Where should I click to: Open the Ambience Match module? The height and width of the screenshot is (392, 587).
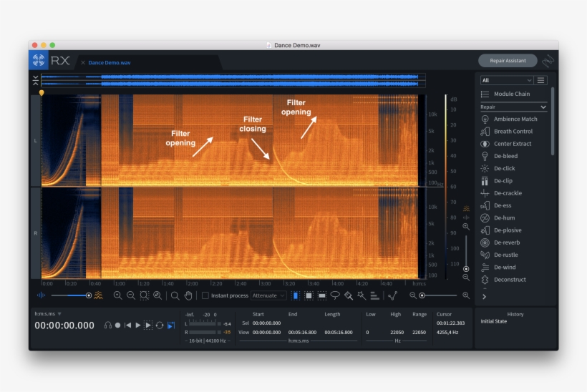(x=515, y=119)
